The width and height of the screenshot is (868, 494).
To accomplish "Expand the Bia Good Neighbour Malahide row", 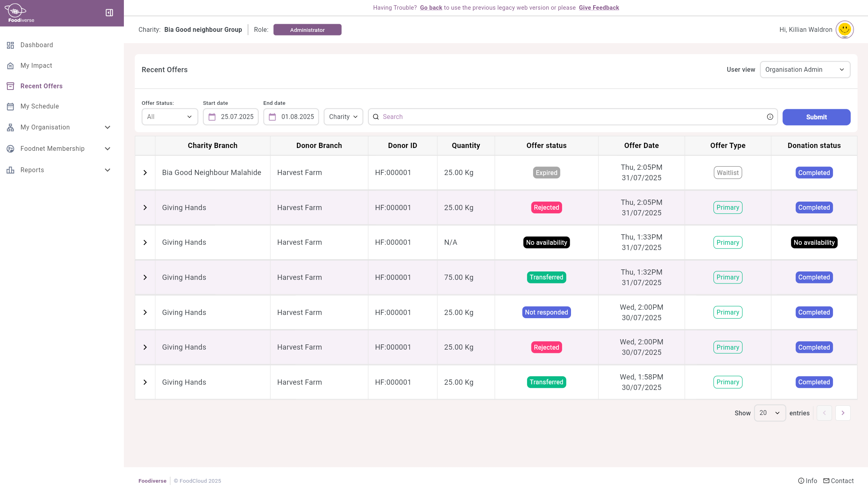I will click(x=145, y=173).
